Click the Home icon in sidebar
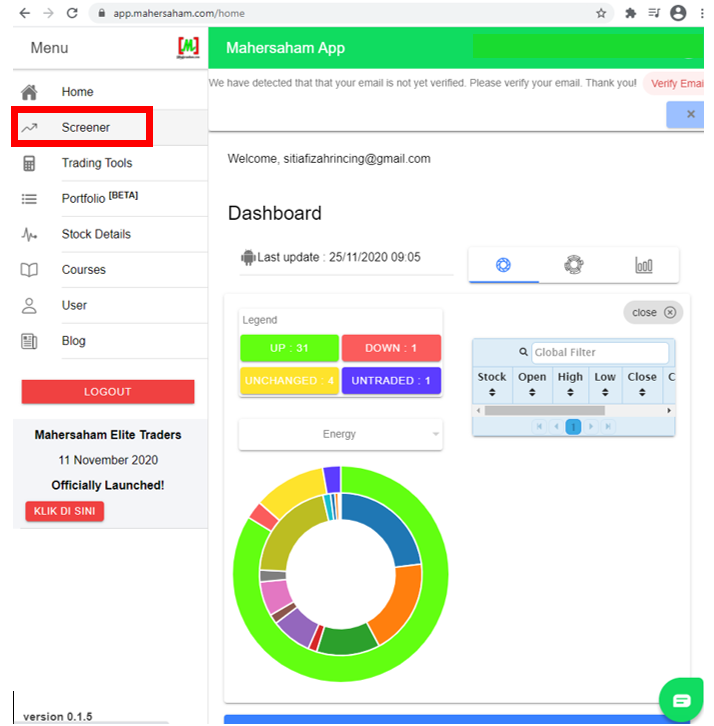The image size is (714, 726). point(29,92)
